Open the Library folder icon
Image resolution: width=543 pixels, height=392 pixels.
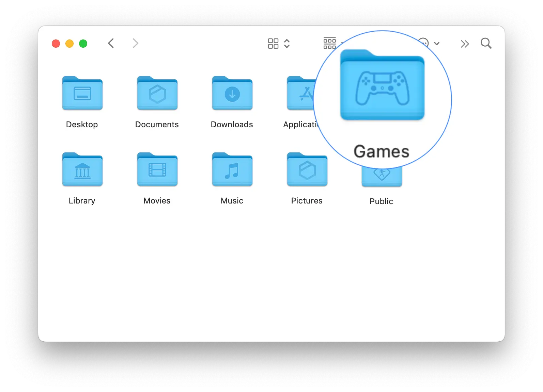(82, 169)
